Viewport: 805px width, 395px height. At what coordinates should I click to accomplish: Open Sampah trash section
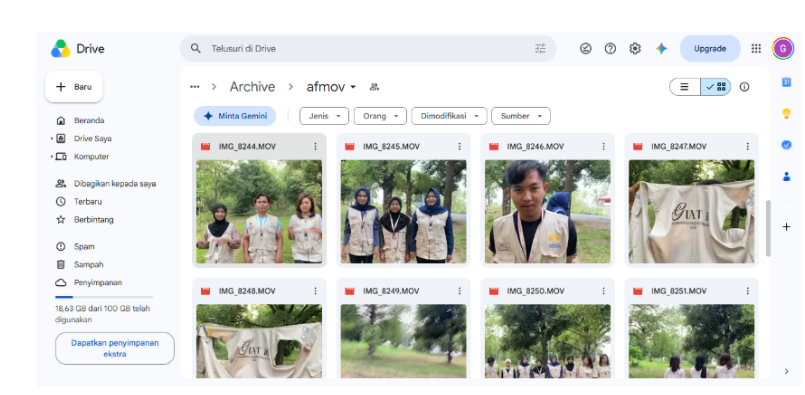click(x=88, y=265)
